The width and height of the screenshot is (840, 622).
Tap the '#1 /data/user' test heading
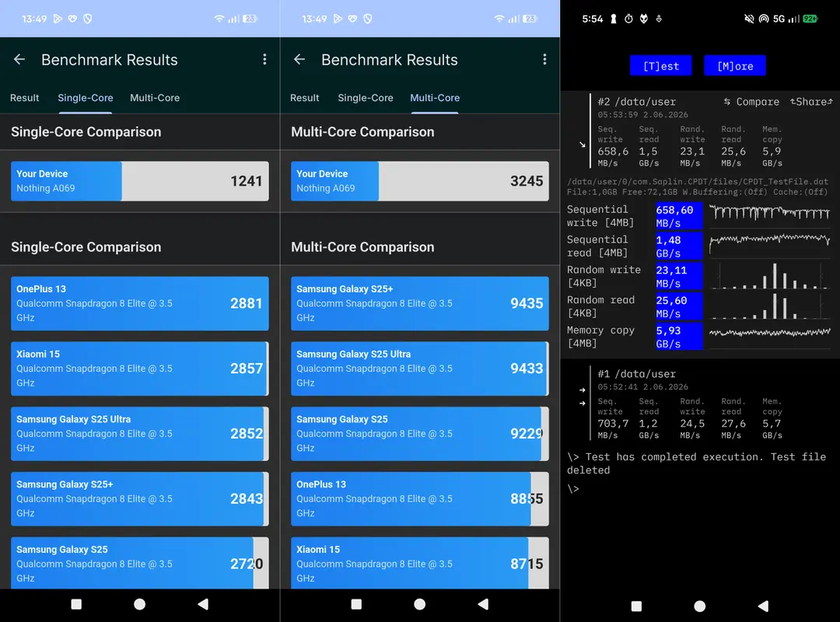pyautogui.click(x=637, y=374)
